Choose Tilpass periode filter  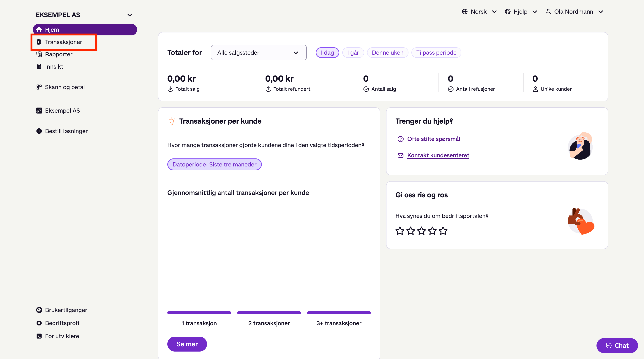coord(436,53)
